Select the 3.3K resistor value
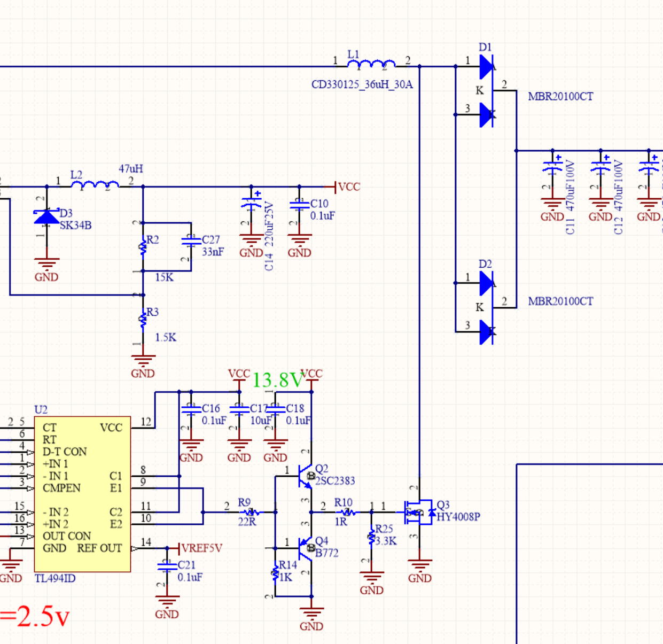The height and width of the screenshot is (644, 663). pos(386,541)
